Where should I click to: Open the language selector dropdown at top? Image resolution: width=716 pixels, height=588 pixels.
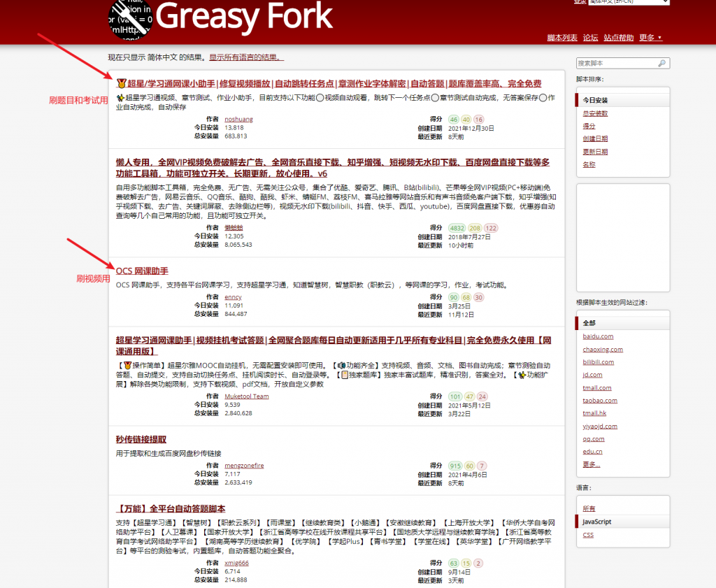click(x=629, y=2)
